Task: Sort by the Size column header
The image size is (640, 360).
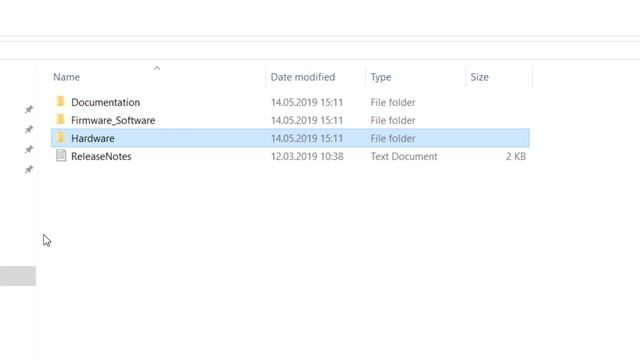Action: [479, 77]
